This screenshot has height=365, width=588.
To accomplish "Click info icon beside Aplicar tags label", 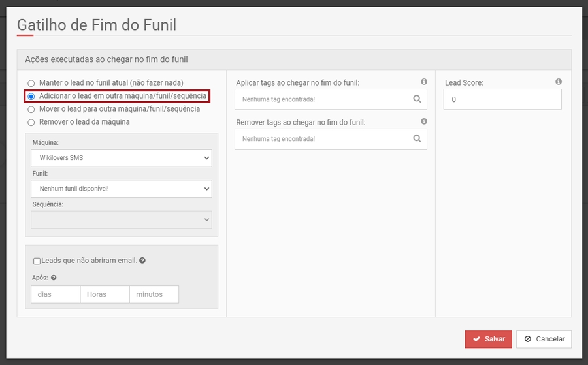I will 424,82.
